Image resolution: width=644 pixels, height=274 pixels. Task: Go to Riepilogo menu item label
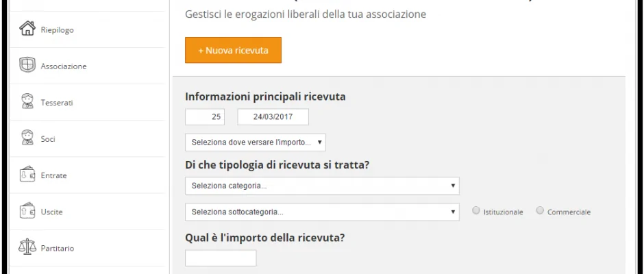(57, 30)
